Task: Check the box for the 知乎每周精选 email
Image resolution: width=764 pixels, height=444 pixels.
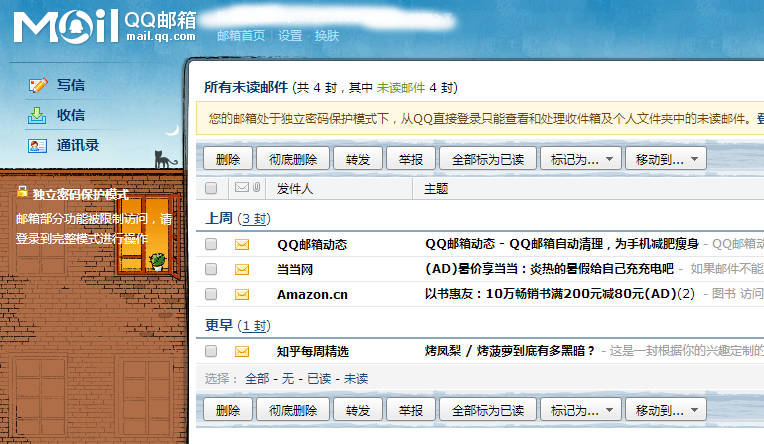Action: click(x=211, y=351)
